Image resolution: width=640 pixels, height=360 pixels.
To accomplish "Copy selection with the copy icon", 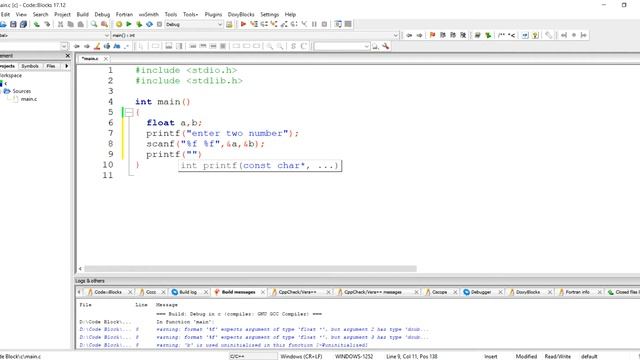I will click(71, 24).
